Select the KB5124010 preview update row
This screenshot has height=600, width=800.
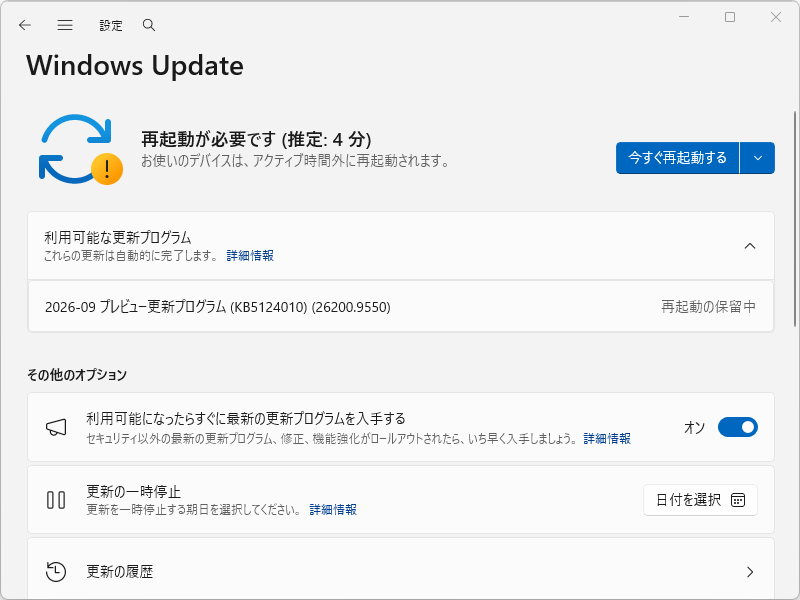click(401, 307)
